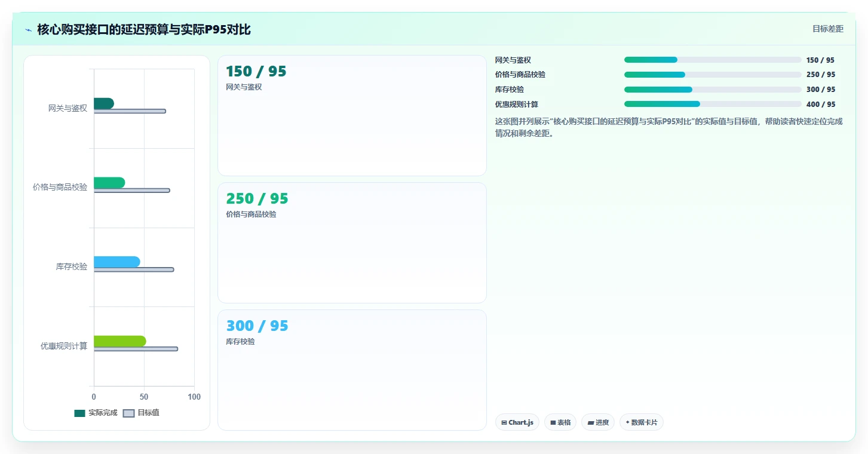This screenshot has height=454, width=868.
Task: Toggle the 实际完成 legend swatch
Action: [79, 413]
